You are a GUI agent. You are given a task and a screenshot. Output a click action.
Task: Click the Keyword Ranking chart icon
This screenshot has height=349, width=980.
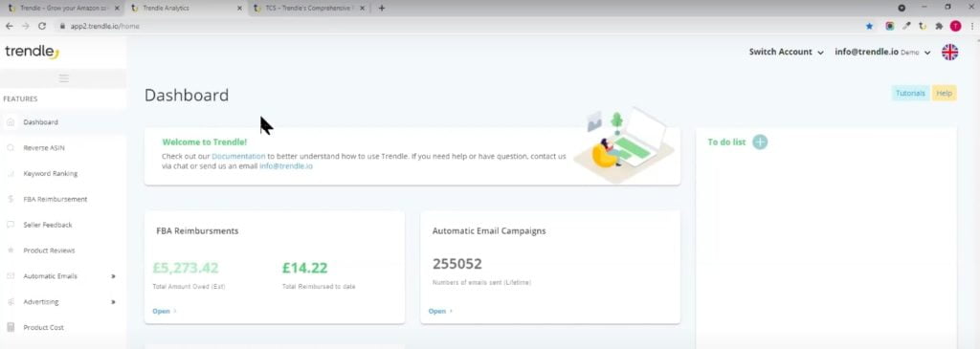point(11,174)
